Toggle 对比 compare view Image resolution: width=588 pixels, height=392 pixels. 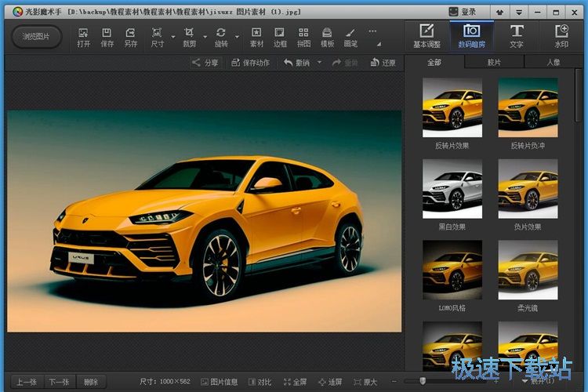[260, 382]
